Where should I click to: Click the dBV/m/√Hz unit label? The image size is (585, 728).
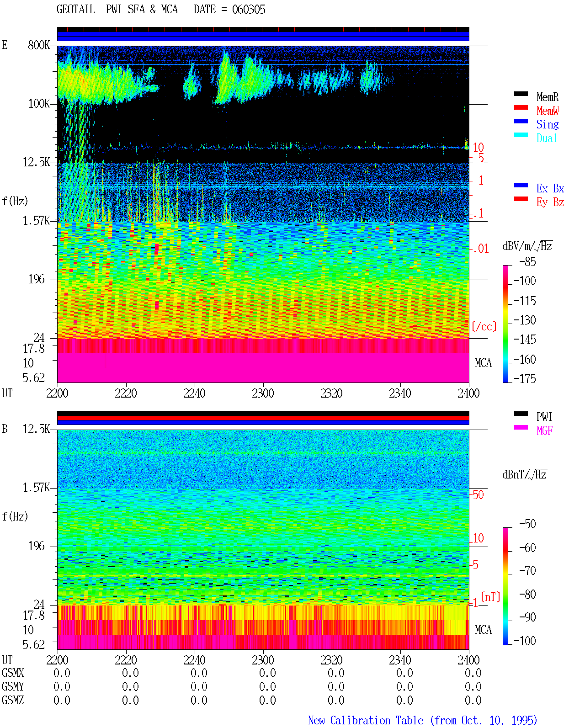pos(527,246)
